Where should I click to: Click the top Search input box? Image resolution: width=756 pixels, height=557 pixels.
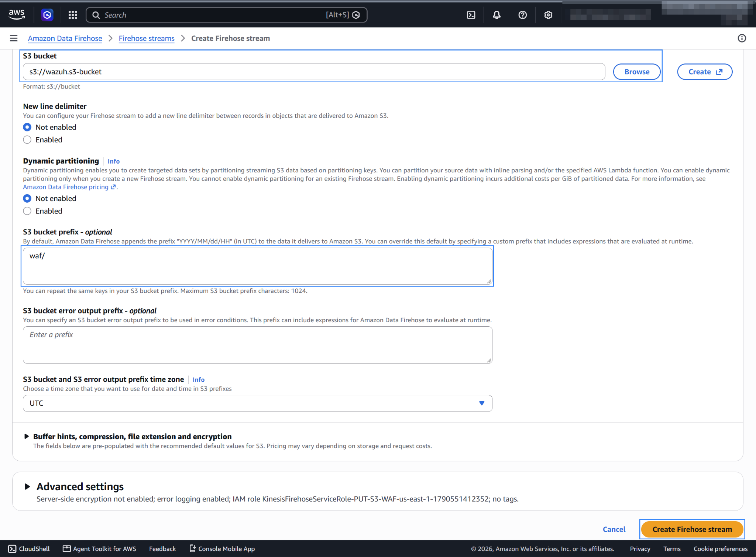pos(226,15)
